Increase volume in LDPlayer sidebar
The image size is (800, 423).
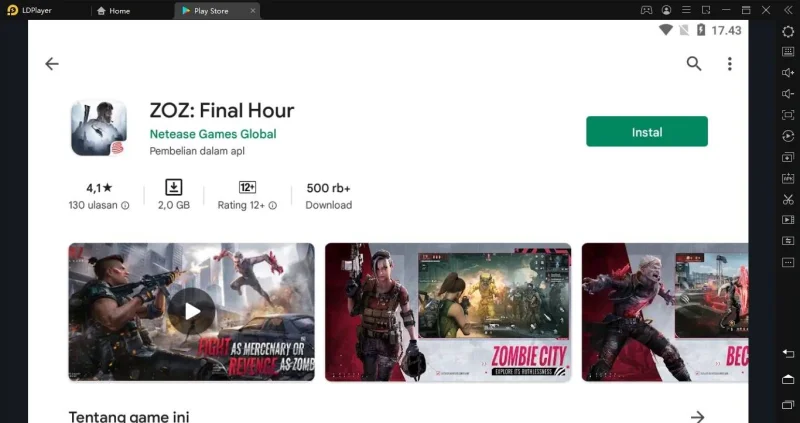tap(788, 73)
